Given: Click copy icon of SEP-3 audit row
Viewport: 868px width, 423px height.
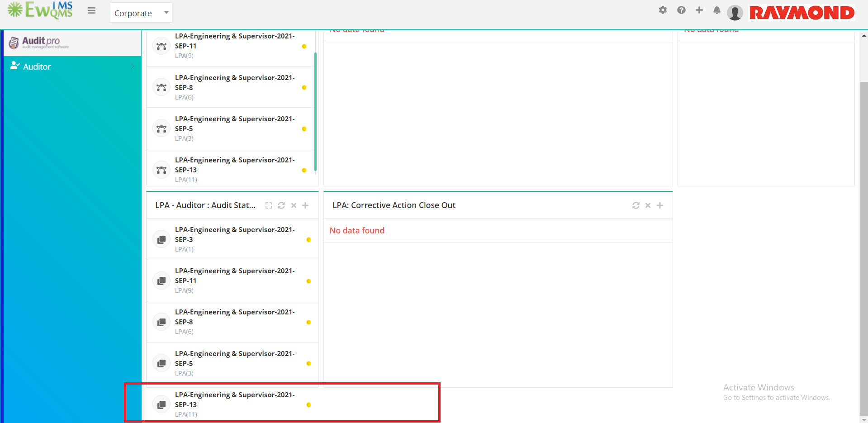Looking at the screenshot, I should 161,240.
